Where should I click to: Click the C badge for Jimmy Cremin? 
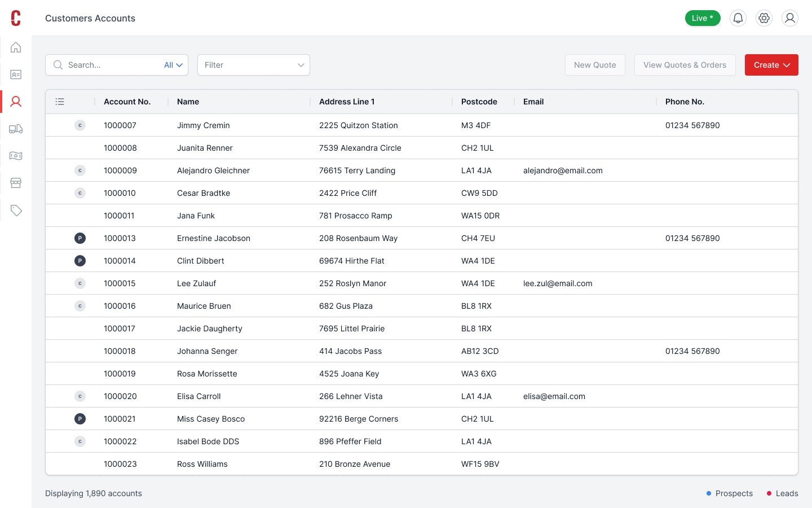tap(80, 125)
